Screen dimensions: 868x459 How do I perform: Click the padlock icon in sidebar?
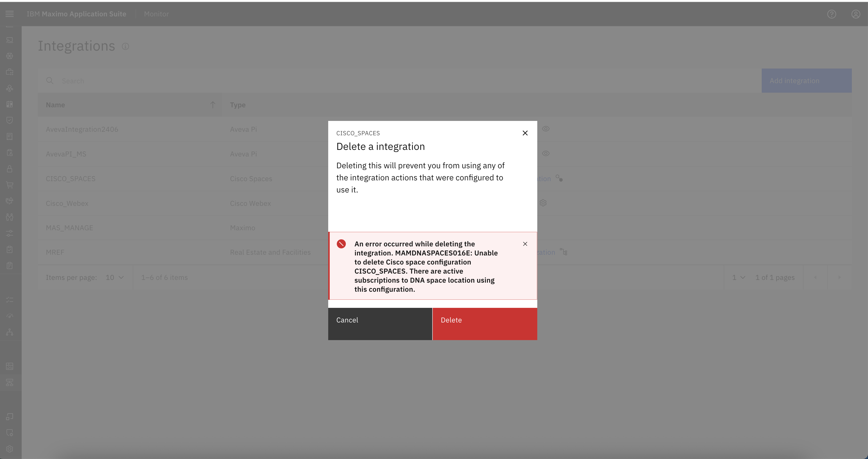[9, 169]
